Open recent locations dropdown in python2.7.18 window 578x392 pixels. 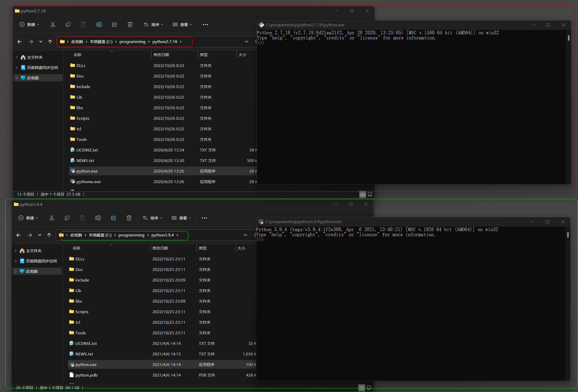click(41, 41)
